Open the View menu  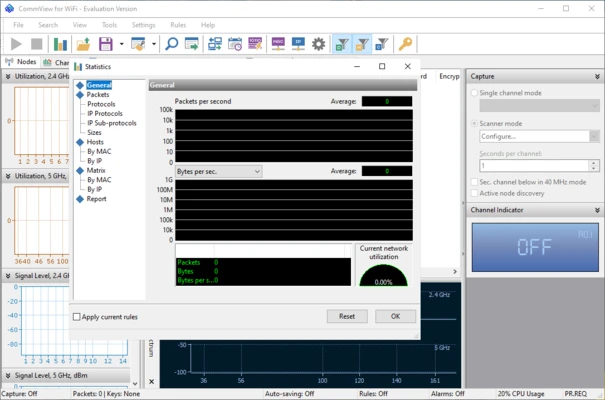coord(79,25)
